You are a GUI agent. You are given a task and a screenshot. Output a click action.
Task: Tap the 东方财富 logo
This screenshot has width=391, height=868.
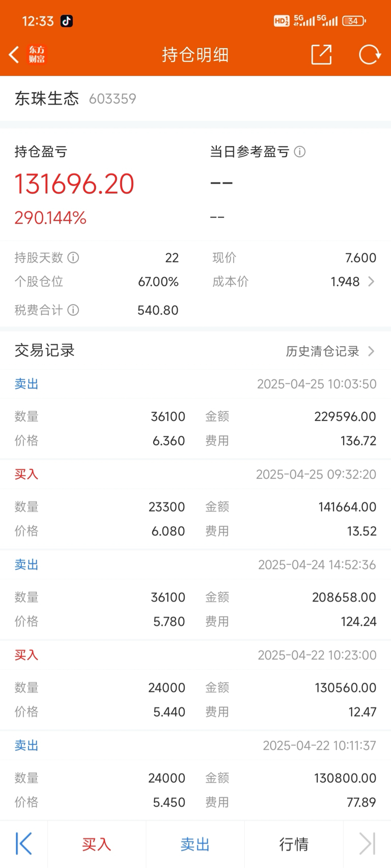tap(37, 54)
